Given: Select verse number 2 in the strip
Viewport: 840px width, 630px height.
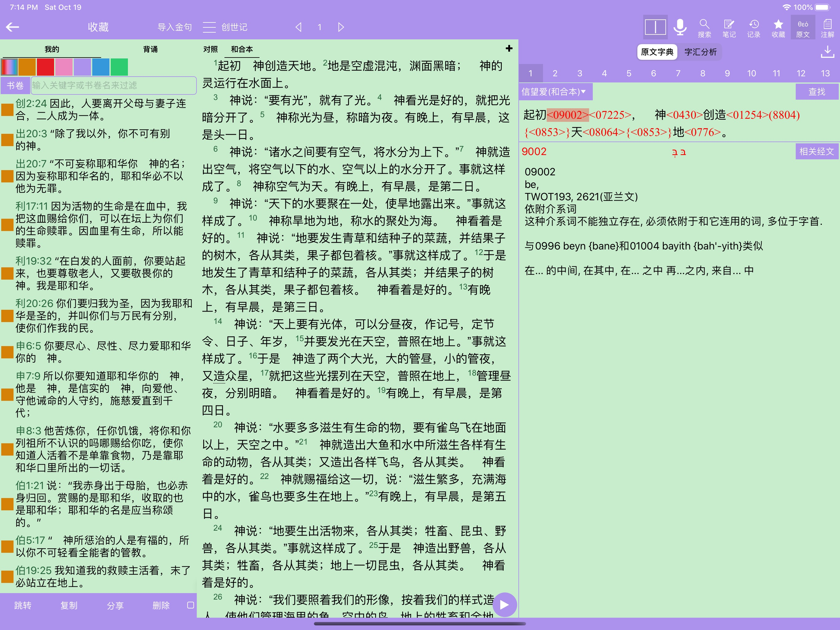Looking at the screenshot, I should [555, 73].
